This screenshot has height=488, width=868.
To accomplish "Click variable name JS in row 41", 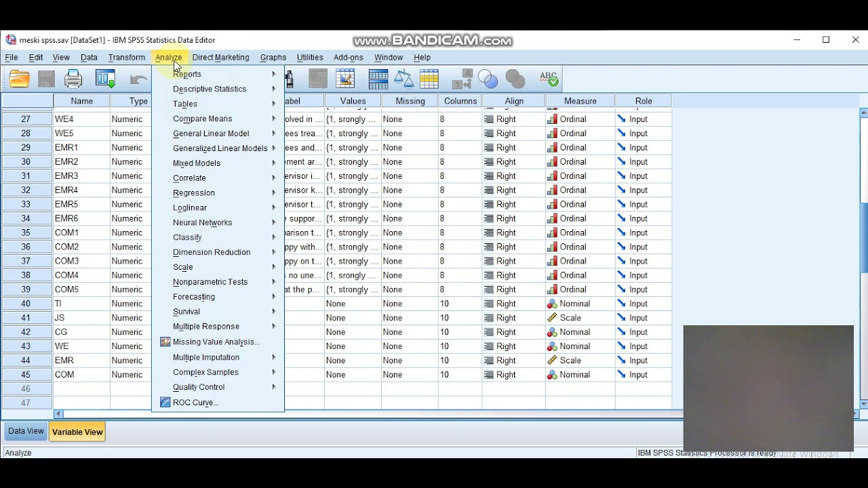I will click(81, 318).
